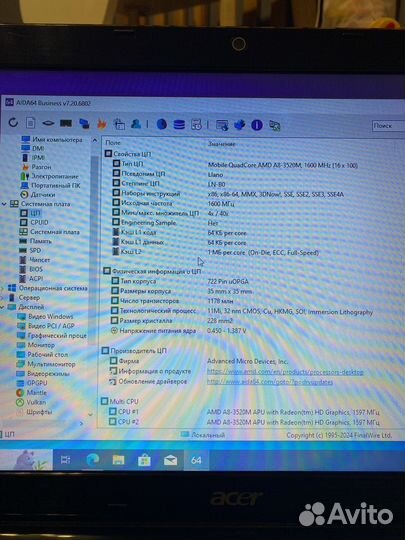Click the blue download arrow toolbar icon

[240, 125]
